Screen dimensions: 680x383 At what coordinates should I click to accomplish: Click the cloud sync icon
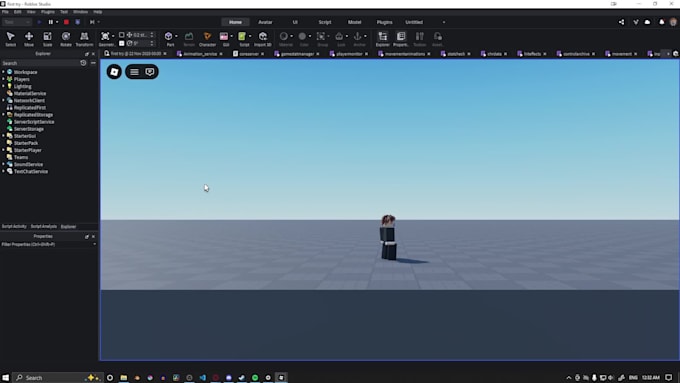[x=647, y=22]
